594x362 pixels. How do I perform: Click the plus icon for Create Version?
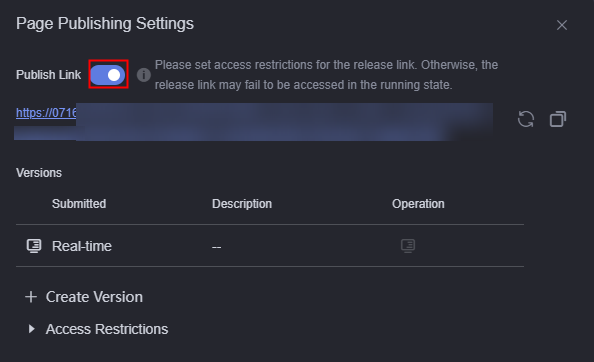31,297
